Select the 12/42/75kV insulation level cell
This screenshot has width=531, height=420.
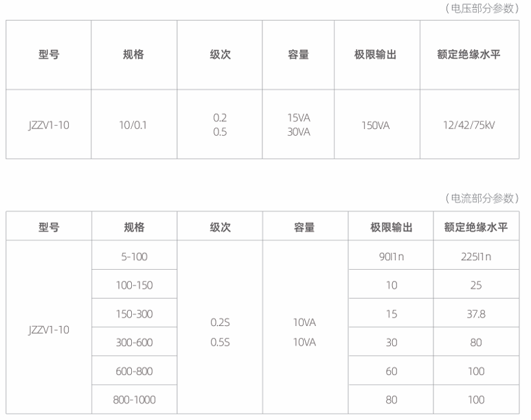469,125
